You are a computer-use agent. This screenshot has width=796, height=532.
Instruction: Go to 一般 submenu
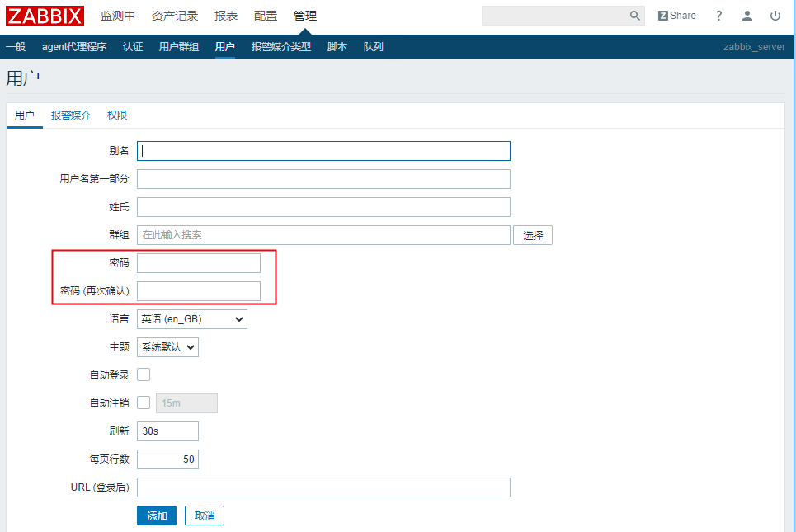16,47
